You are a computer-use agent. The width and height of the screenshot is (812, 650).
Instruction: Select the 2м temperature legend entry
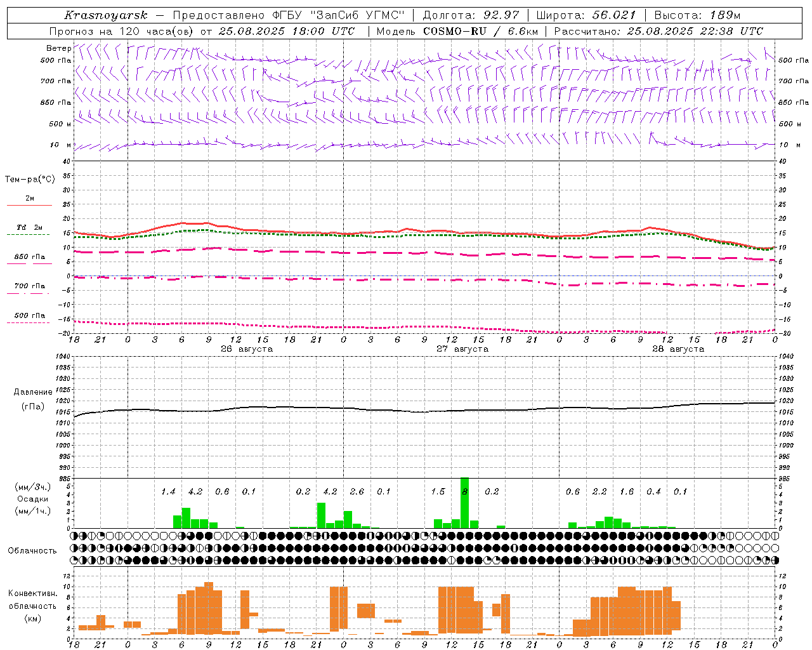(x=30, y=199)
